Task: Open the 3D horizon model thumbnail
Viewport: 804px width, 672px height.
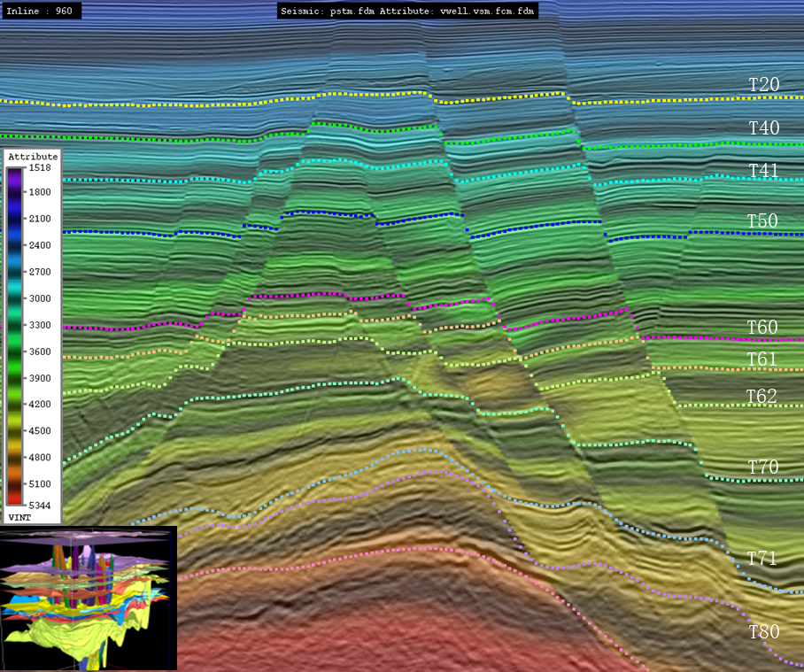Action: coord(89,599)
